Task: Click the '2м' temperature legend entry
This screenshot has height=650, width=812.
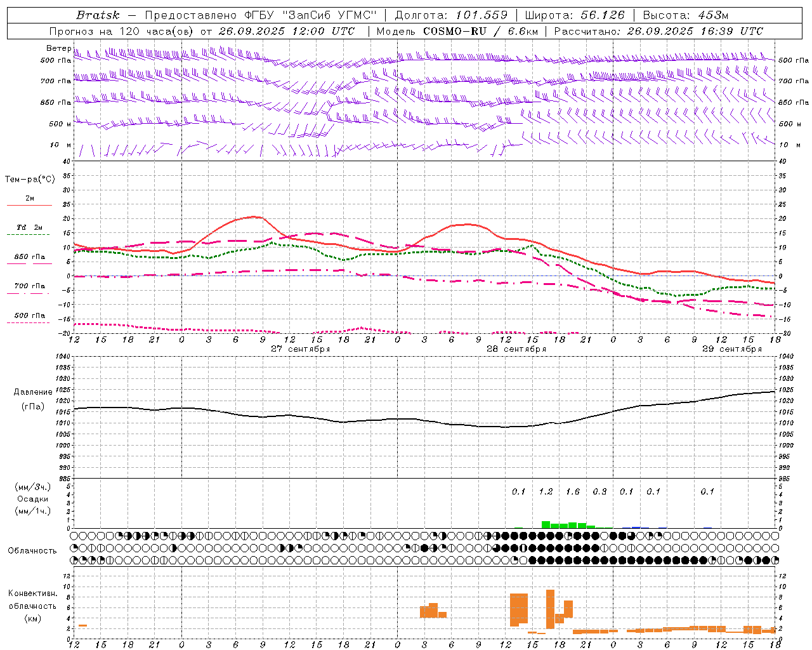Action: [x=29, y=198]
